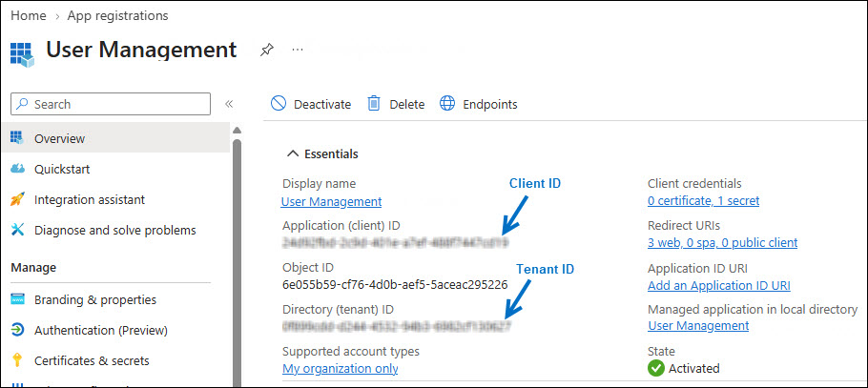
Task: Open the more options ellipsis menu
Action: [298, 50]
